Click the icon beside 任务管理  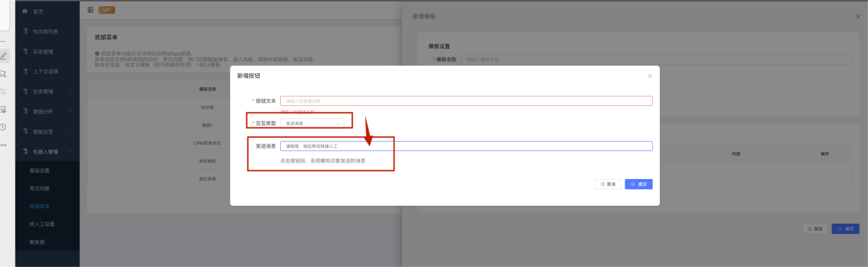[x=25, y=91]
